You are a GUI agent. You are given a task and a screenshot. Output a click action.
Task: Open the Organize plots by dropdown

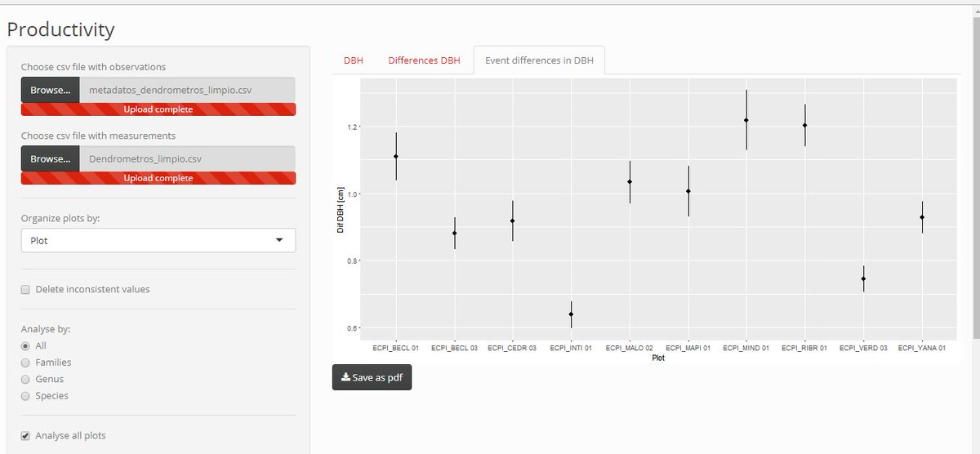pos(158,240)
